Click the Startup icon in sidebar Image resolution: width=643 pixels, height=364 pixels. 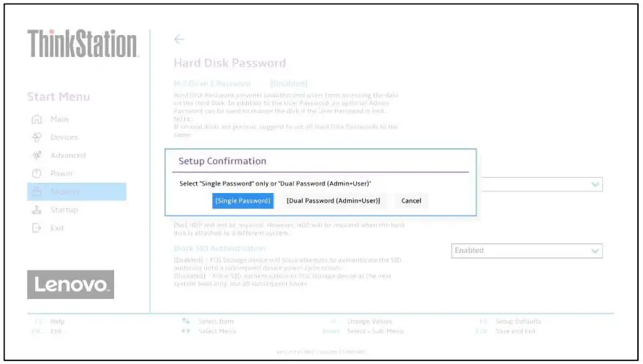[37, 210]
